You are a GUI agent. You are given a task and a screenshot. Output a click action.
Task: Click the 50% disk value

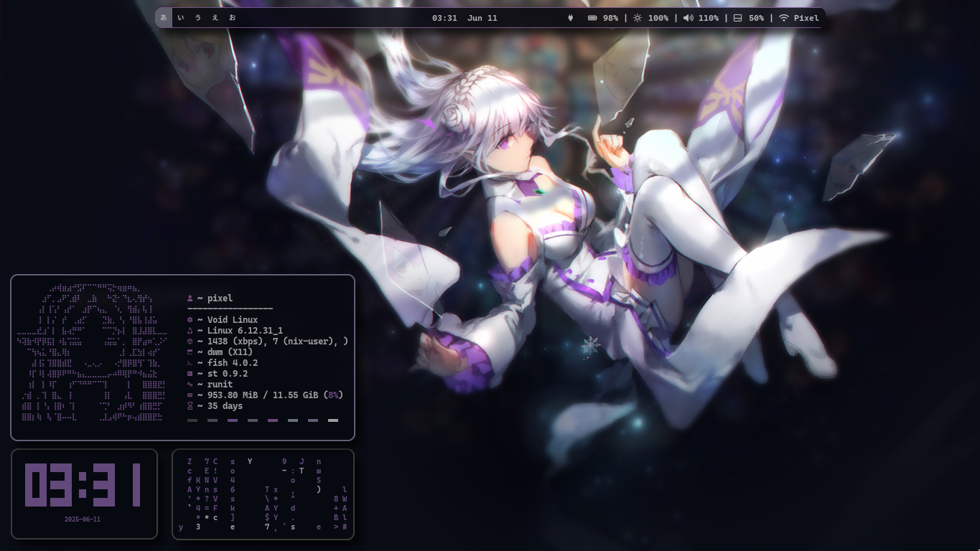[756, 18]
